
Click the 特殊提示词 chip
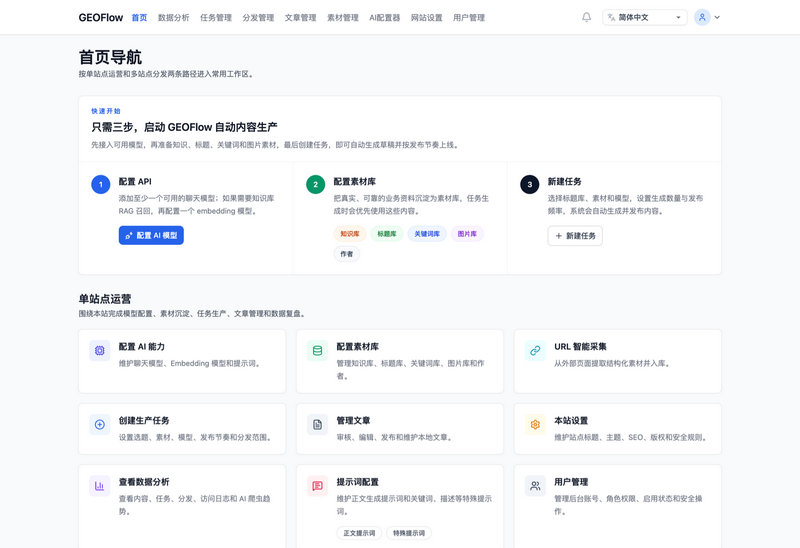click(409, 533)
